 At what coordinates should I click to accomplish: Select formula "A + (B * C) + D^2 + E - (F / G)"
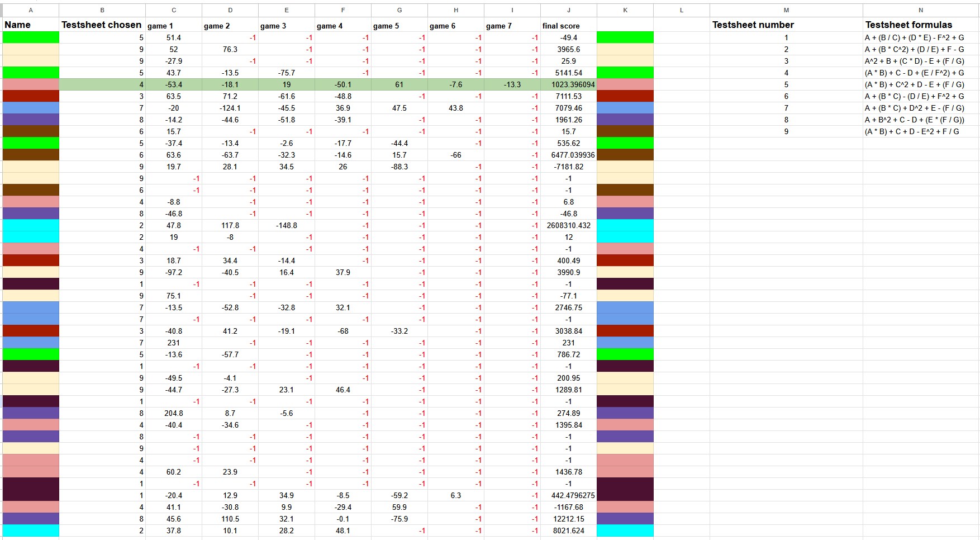921,108
